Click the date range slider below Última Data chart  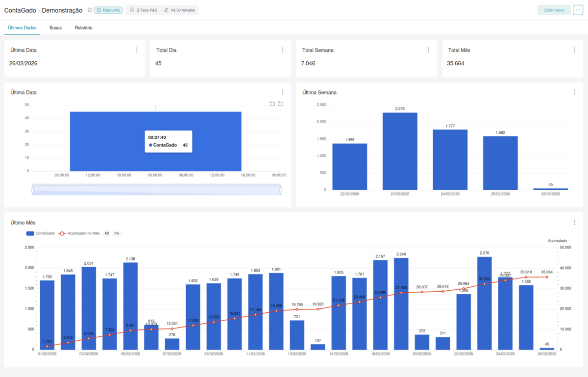(156, 189)
